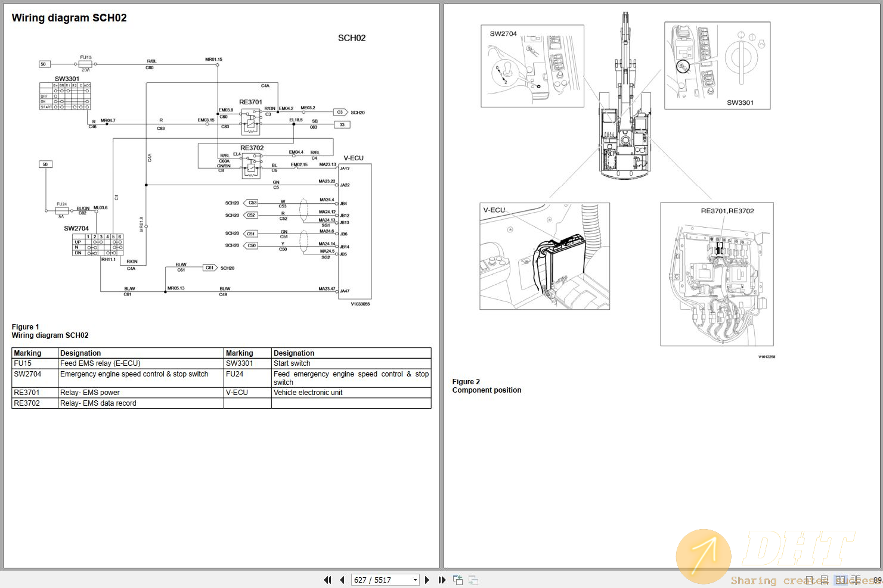
Task: Click 'Vehicle electronic unit' cell
Action: [351, 393]
